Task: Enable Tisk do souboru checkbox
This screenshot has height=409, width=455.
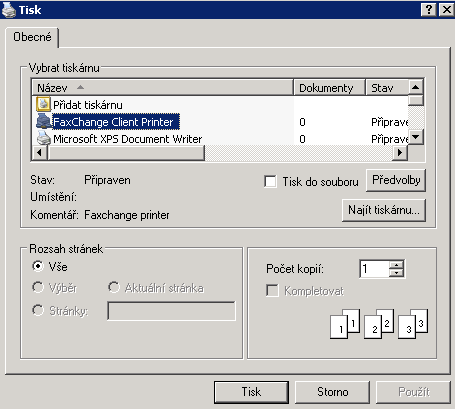Action: point(270,182)
